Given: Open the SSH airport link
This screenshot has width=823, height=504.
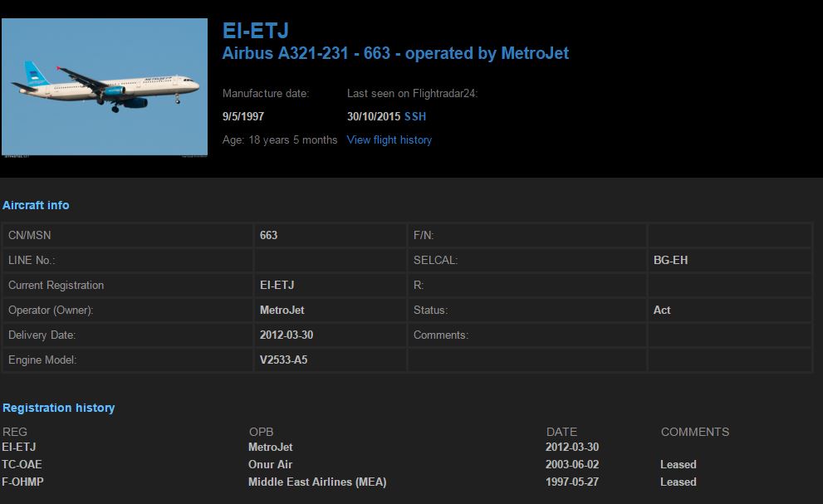Looking at the screenshot, I should point(415,116).
